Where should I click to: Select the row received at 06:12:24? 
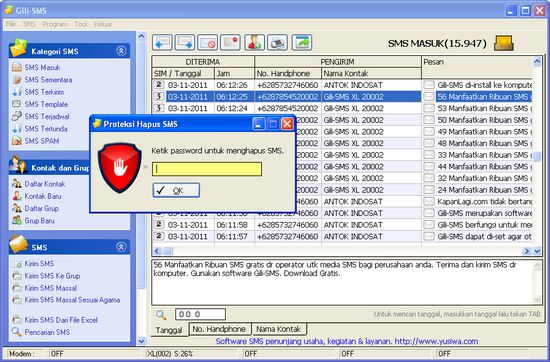(x=342, y=108)
